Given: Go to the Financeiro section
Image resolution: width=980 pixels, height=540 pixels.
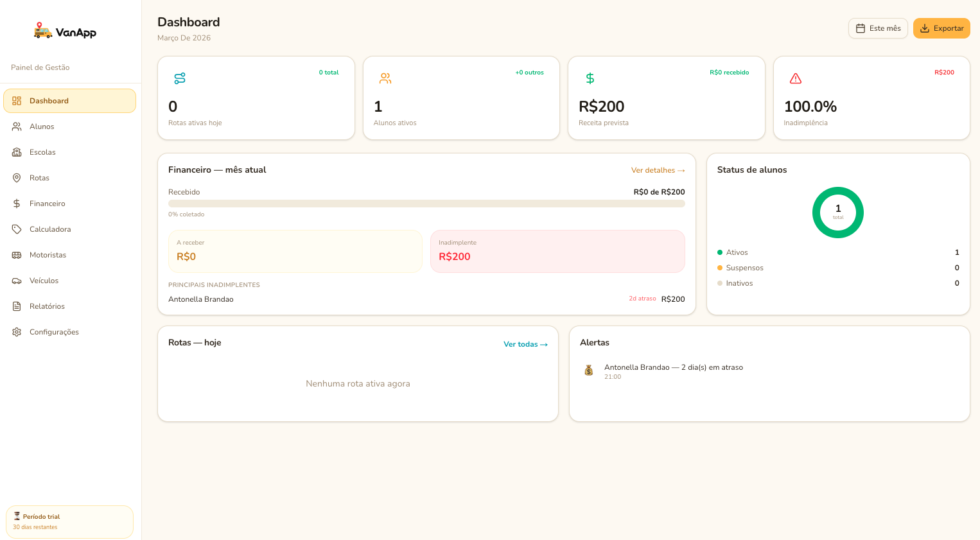Looking at the screenshot, I should pyautogui.click(x=48, y=204).
